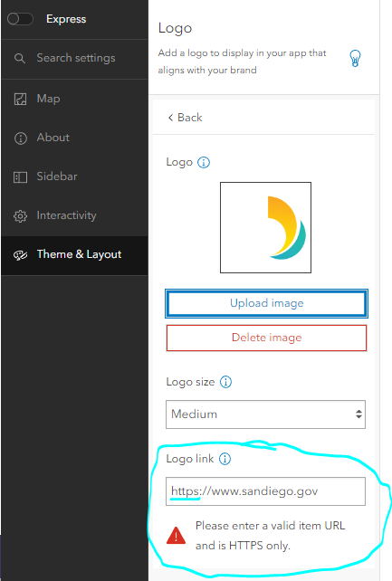
Task: Show info tooltip beside Logo link
Action: pyautogui.click(x=225, y=459)
